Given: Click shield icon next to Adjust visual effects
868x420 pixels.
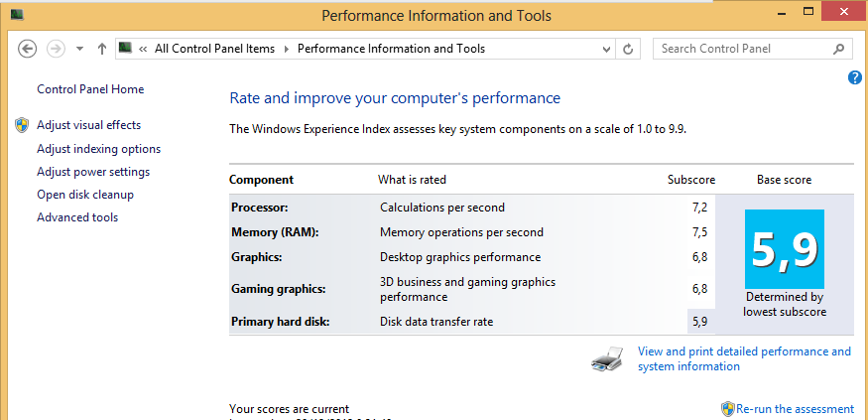Looking at the screenshot, I should click(x=22, y=125).
